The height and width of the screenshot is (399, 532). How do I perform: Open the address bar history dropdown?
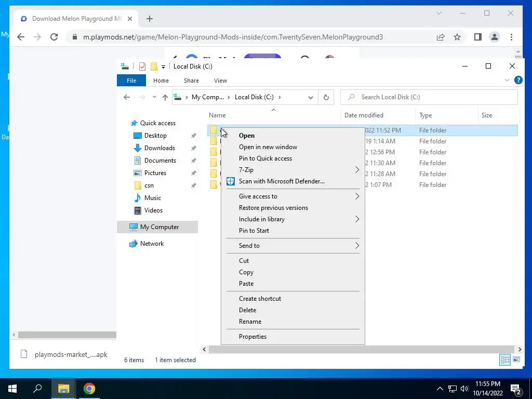click(x=311, y=97)
